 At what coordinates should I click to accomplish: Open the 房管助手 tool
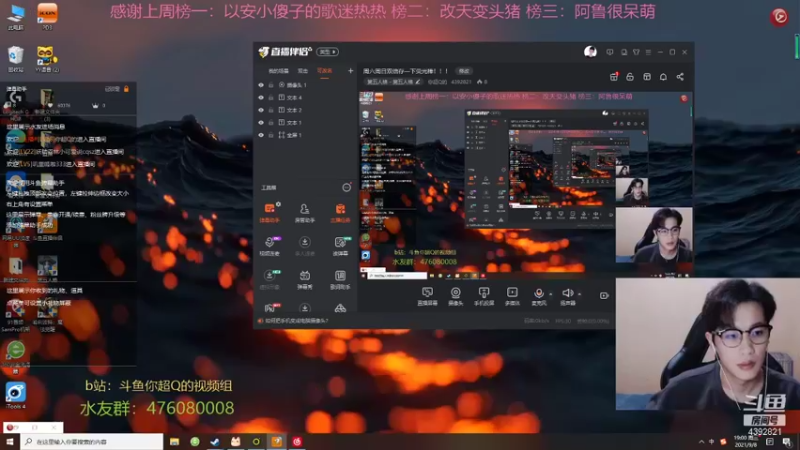(x=305, y=212)
